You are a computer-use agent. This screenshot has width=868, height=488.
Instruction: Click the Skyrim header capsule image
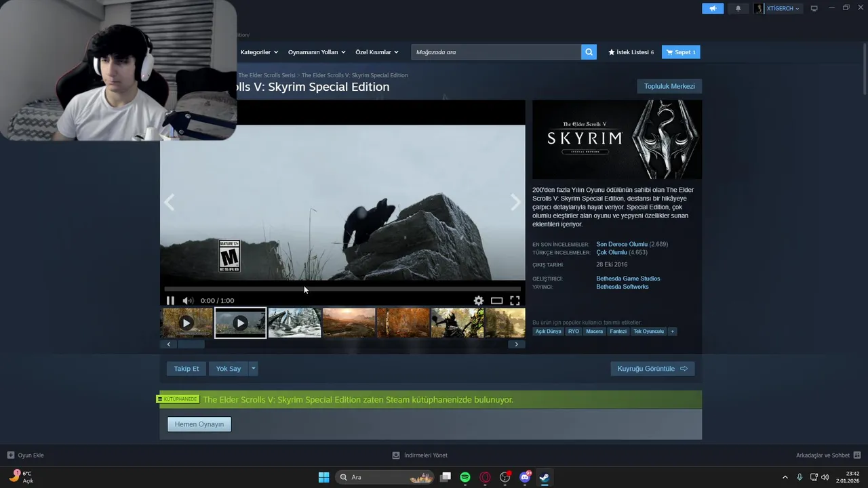(x=617, y=140)
